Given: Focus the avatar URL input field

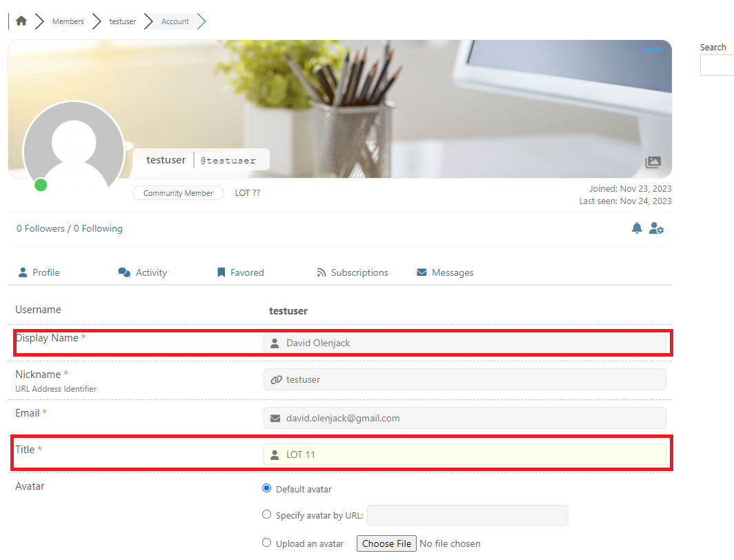Looking at the screenshot, I should pos(468,515).
